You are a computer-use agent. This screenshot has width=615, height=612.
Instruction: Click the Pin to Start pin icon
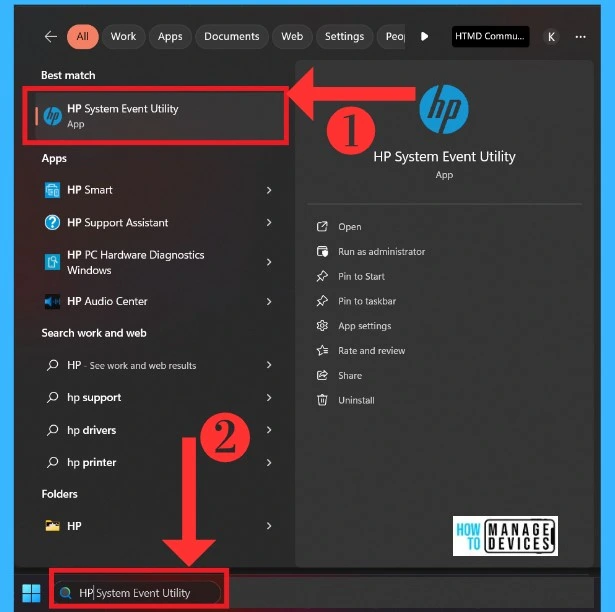[x=322, y=276]
